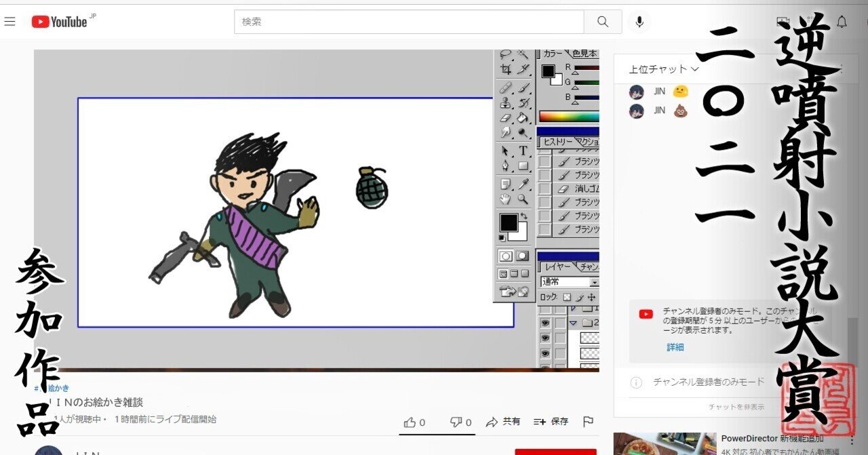
Task: Open the 上位チャット chat mode dropdown
Action: pos(663,69)
